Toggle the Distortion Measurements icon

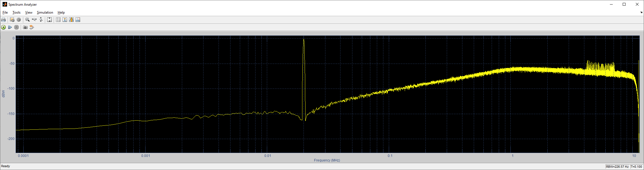point(78,20)
